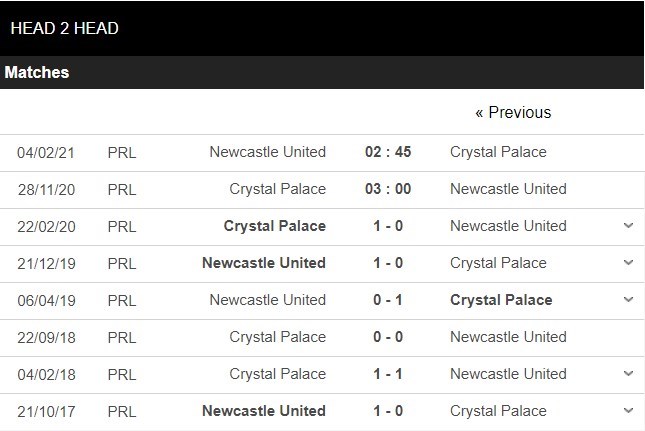This screenshot has height=431, width=645.
Task: Open the 02 : 45 kickoff match
Action: (388, 152)
